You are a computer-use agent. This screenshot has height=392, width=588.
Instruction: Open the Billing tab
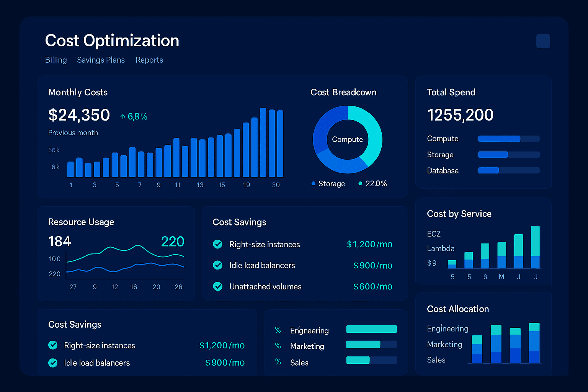(x=56, y=60)
